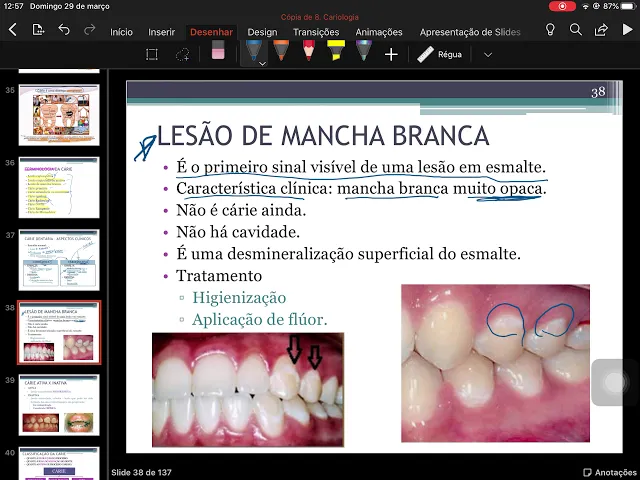This screenshot has width=640, height=480.
Task: Click the Característica clínica bullet text
Action: pyautogui.click(x=361, y=189)
